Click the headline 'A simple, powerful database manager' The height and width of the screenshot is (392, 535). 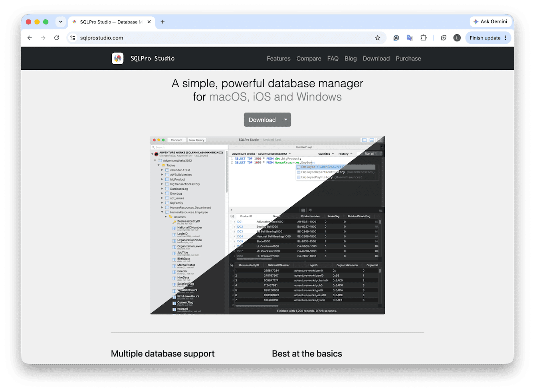point(267,83)
